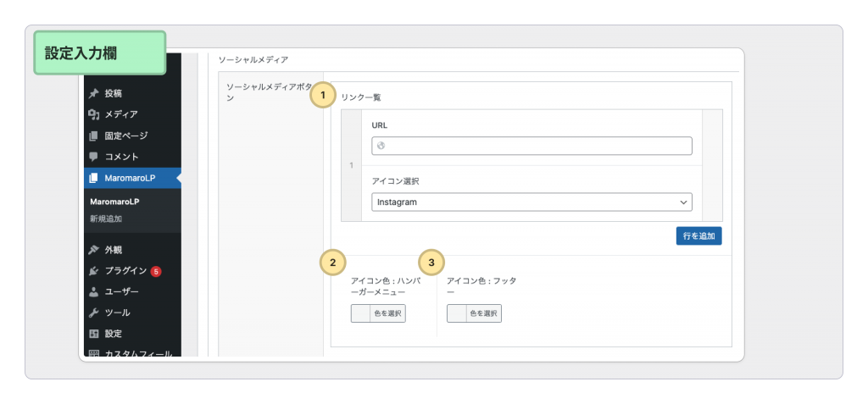Click the plug icon beside プラグイン

pos(94,271)
